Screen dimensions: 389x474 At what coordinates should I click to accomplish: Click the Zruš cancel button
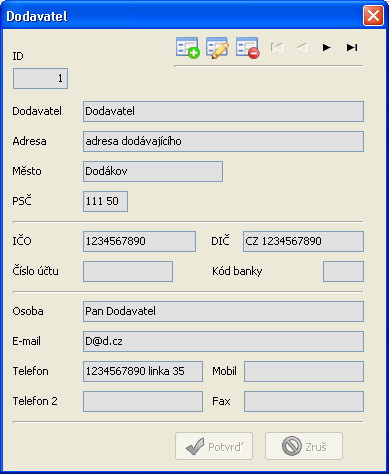coord(304,446)
